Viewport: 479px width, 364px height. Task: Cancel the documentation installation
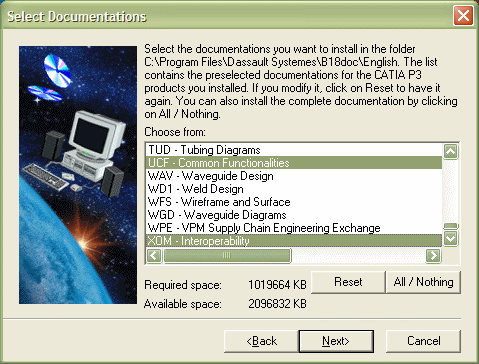423,341
